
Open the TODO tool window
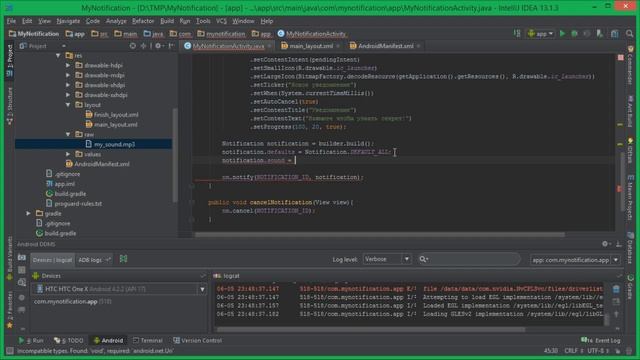click(69, 340)
